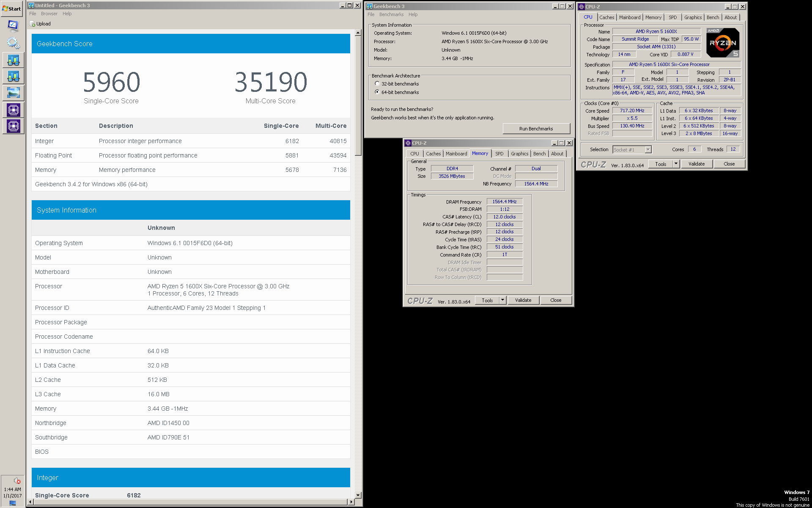Click the Floating Point row multi-core value 43594
The image size is (812, 508).
(338, 156)
